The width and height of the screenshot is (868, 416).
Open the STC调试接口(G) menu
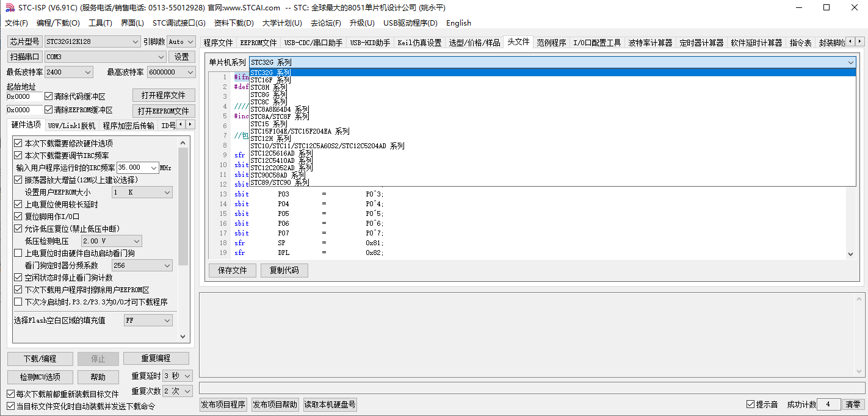179,23
